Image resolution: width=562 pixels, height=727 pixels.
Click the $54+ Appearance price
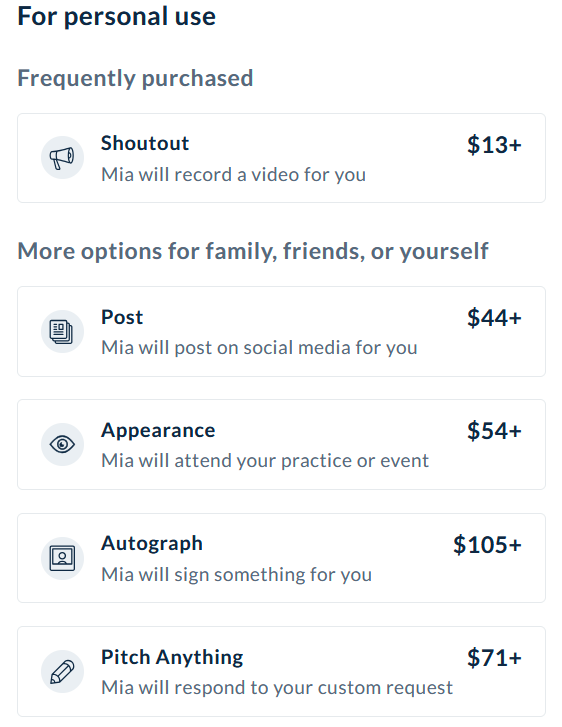pos(494,431)
